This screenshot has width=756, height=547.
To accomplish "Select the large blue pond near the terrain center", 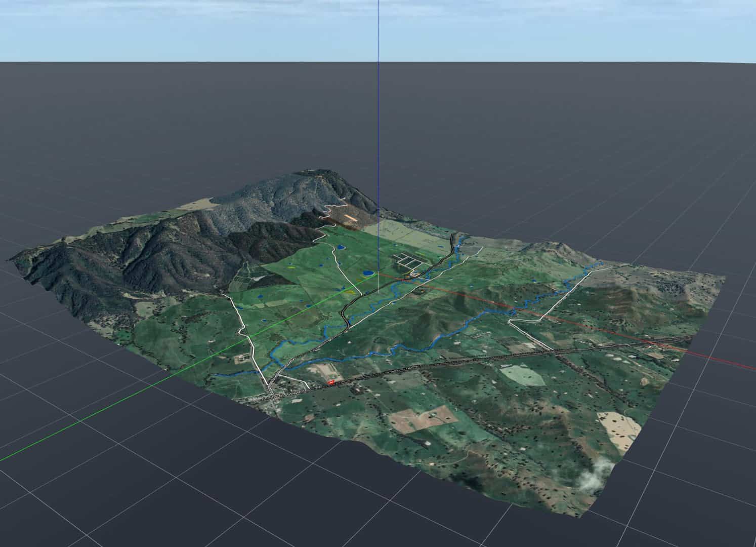I will pos(368,273).
